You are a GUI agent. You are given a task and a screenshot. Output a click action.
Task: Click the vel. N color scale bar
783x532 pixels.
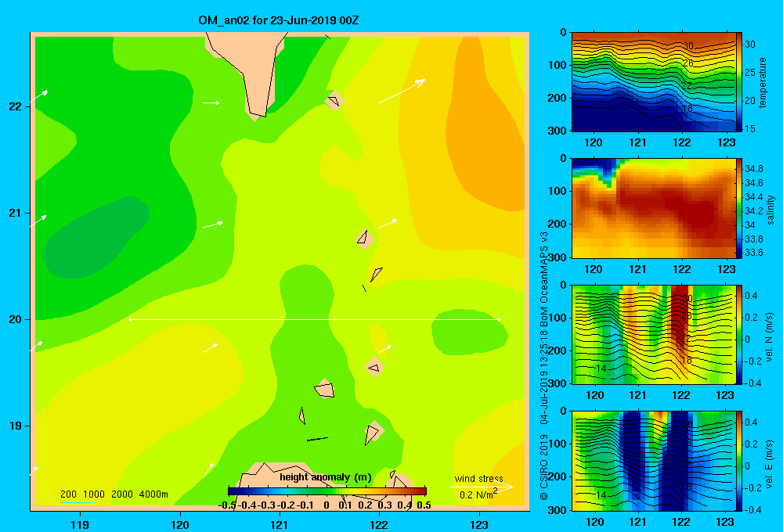pos(739,334)
